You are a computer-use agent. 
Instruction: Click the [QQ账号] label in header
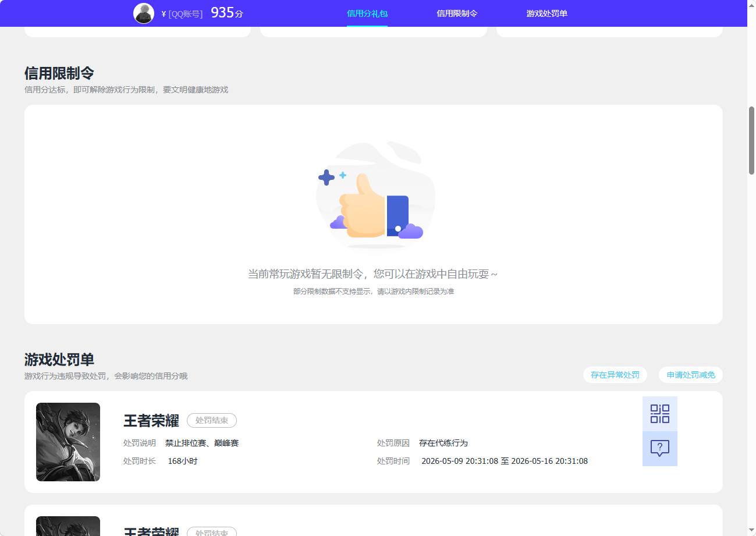click(186, 14)
